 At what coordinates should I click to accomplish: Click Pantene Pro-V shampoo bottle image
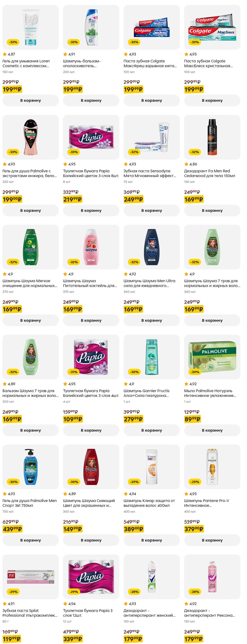coord(212,467)
